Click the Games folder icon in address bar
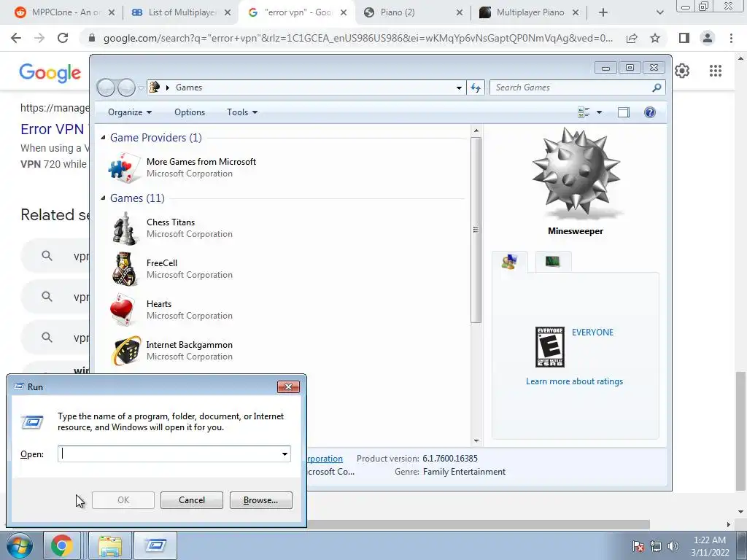The width and height of the screenshot is (747, 560). [x=155, y=87]
